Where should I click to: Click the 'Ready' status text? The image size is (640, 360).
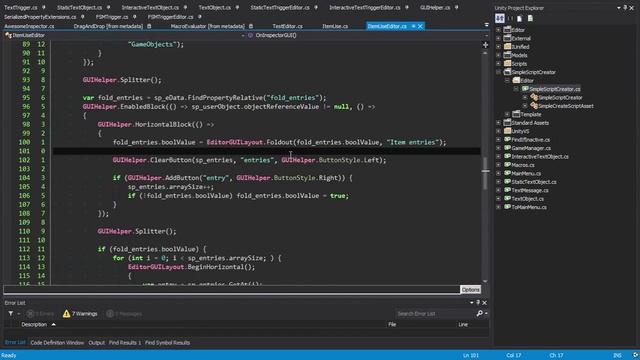9,356
